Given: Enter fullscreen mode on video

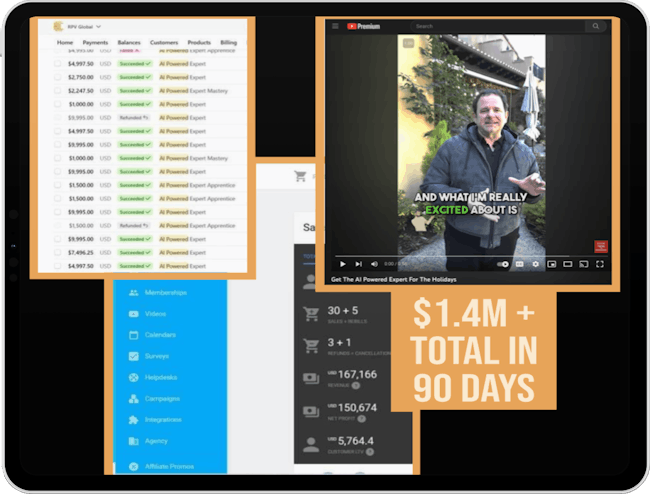Looking at the screenshot, I should pos(600,264).
